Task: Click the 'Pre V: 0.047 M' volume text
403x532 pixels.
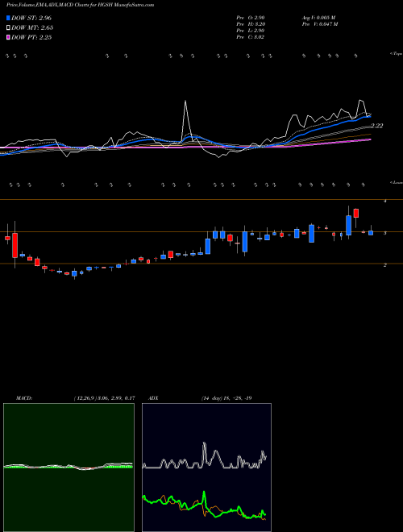Action: click(319, 24)
